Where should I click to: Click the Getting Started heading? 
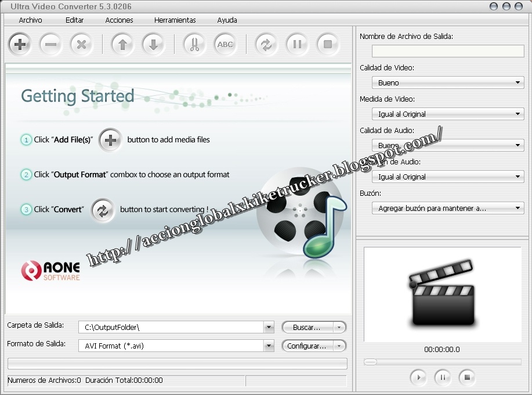click(78, 96)
